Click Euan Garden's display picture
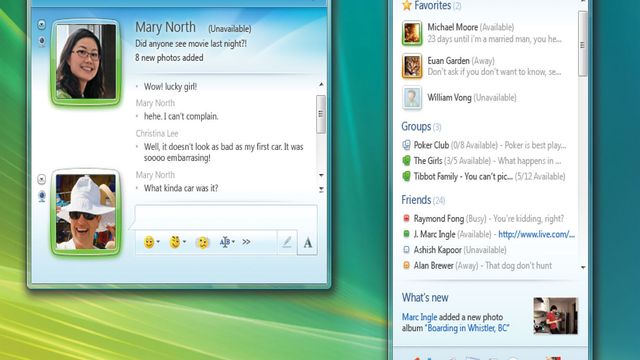 pos(412,66)
